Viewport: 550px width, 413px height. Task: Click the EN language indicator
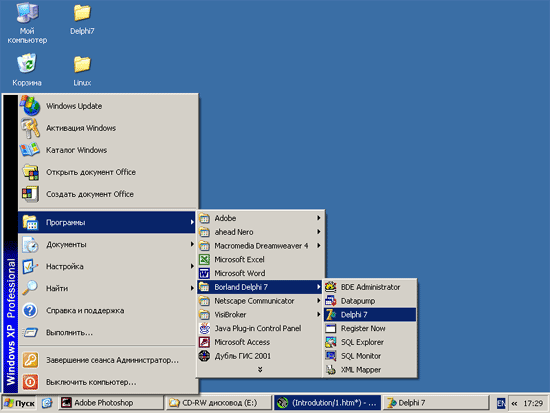(501, 403)
